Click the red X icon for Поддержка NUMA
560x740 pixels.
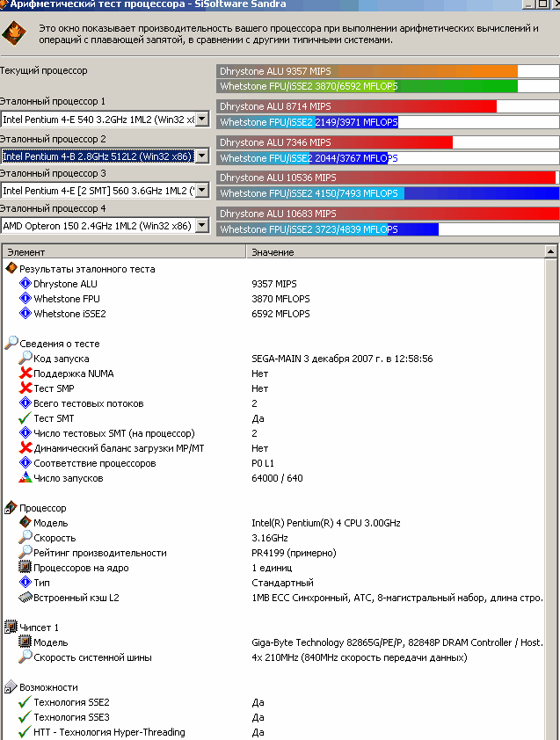pyautogui.click(x=25, y=374)
